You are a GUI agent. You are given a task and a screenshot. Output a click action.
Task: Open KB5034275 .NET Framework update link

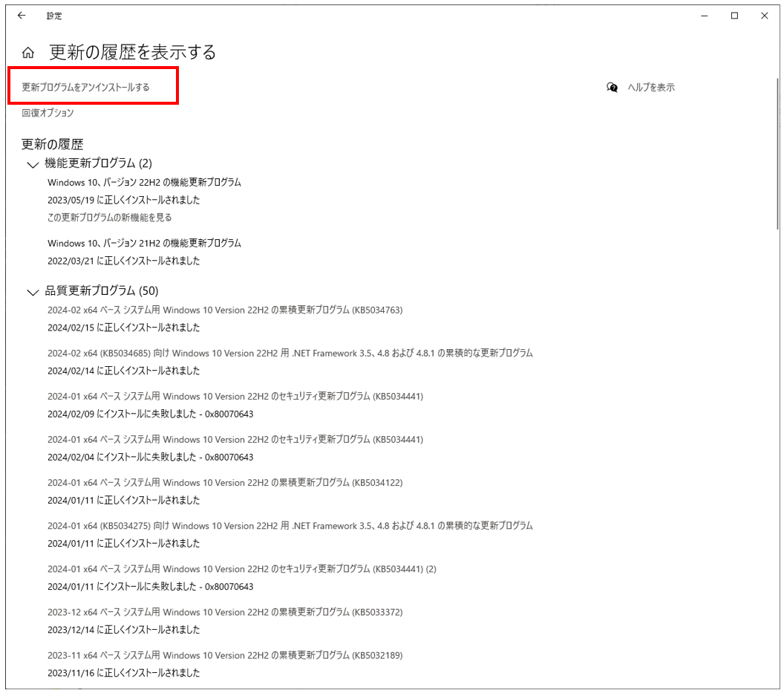coord(290,525)
